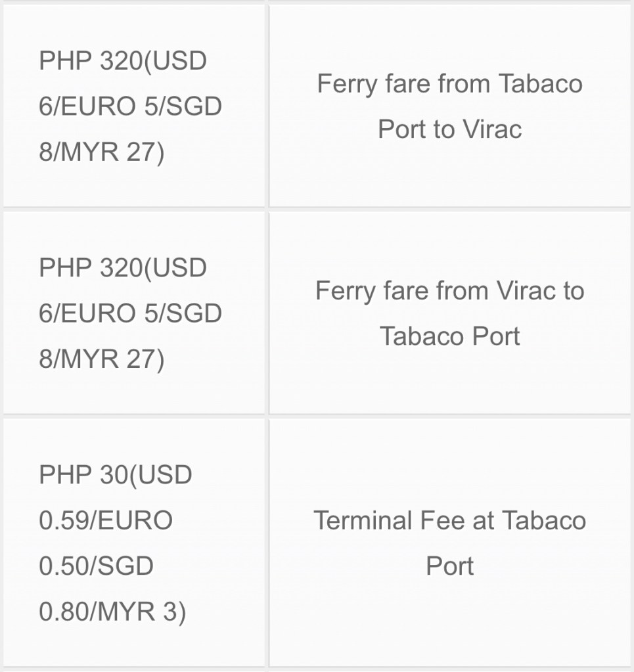Click "PHP 320(USD" in the first row
Image resolution: width=634 pixels, height=672 pixels.
click(x=123, y=60)
